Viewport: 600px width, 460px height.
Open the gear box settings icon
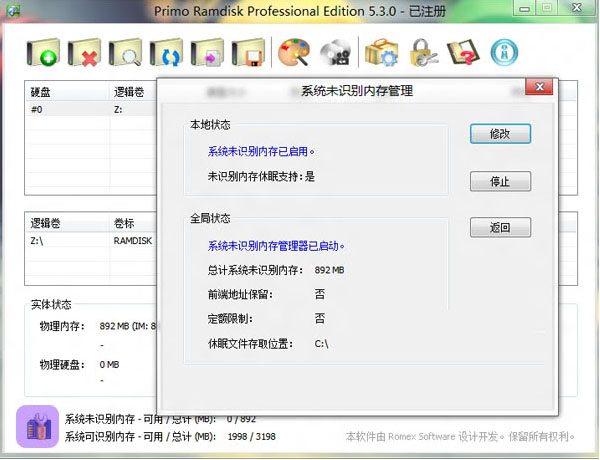tap(381, 52)
